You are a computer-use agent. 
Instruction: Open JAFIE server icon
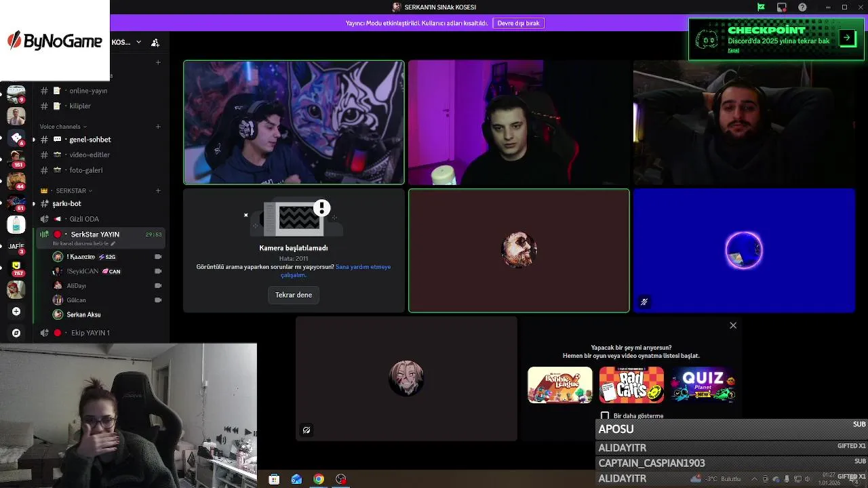click(16, 246)
